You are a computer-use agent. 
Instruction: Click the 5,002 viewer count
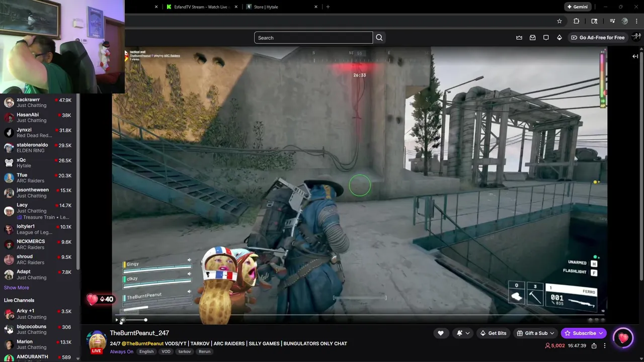tap(555, 346)
